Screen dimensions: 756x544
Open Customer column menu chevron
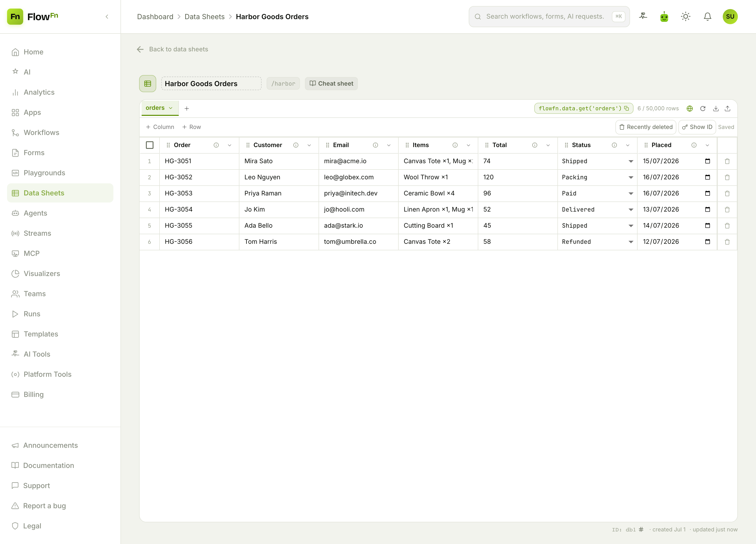pos(309,145)
